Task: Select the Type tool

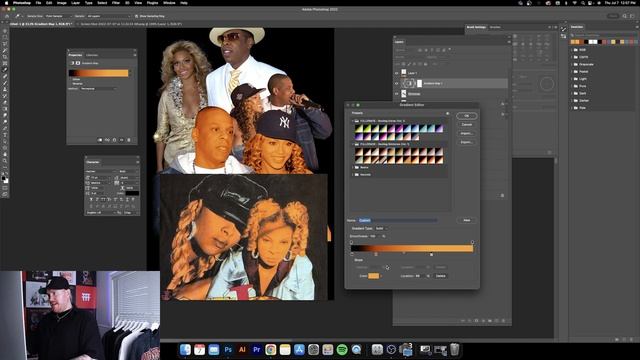Action: click(5, 135)
